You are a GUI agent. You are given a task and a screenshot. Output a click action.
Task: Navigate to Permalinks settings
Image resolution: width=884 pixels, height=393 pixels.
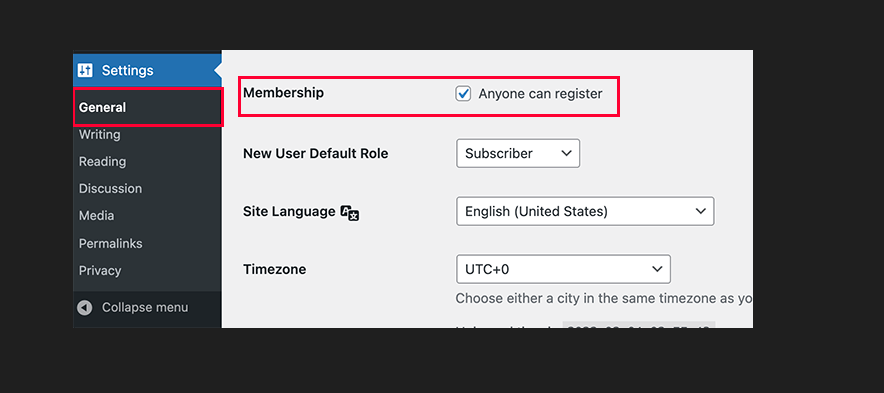click(110, 244)
